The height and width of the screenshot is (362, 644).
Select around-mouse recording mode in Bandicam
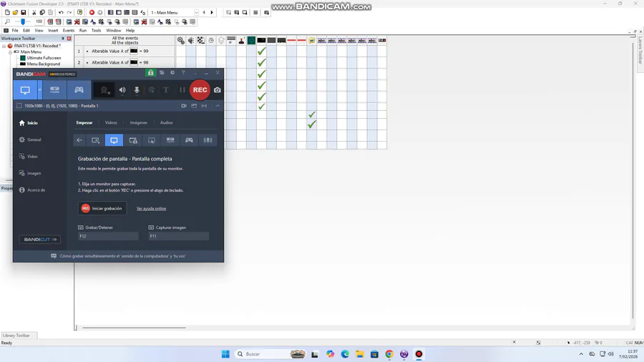click(x=152, y=140)
